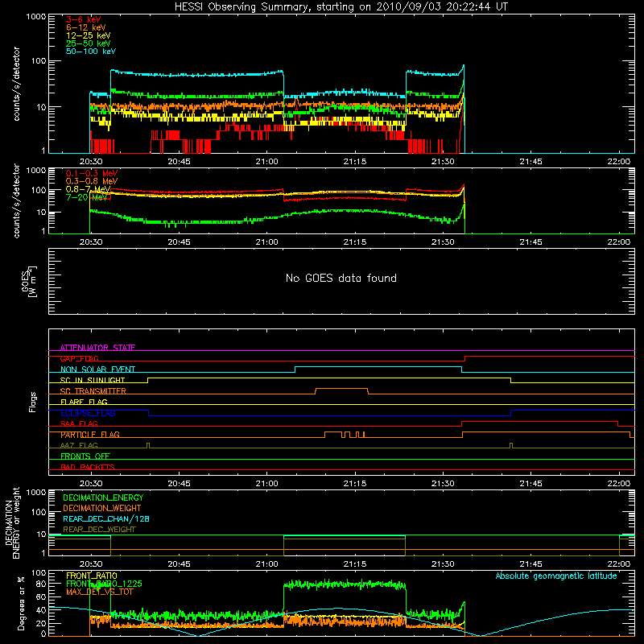Click the yellow 12-25 keV legend label
This screenshot has width=644, height=644.
88,35
